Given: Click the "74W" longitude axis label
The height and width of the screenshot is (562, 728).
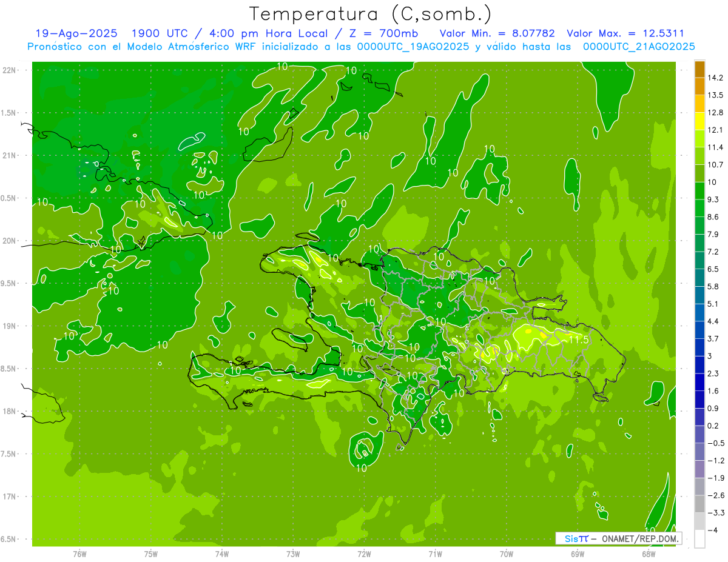Looking at the screenshot, I should click(221, 554).
